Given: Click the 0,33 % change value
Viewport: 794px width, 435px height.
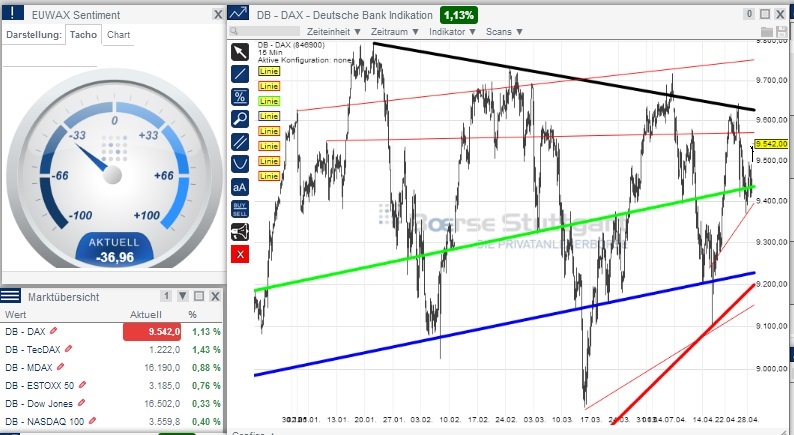Looking at the screenshot, I should click(x=206, y=404).
